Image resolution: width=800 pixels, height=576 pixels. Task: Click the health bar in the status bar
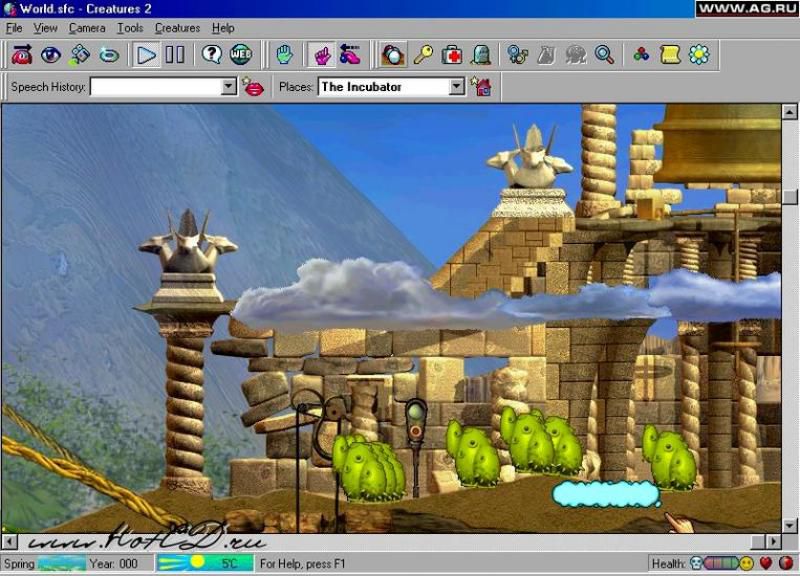pyautogui.click(x=720, y=564)
